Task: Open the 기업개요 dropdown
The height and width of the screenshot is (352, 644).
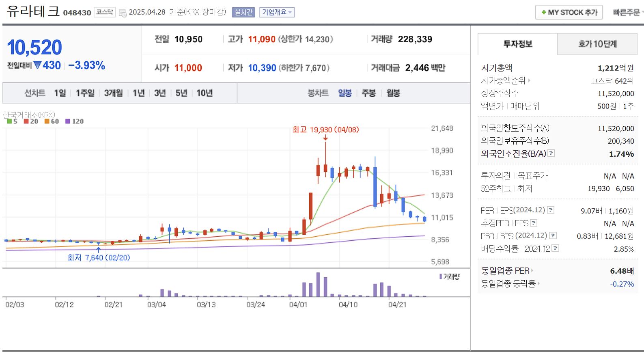Action: tap(277, 13)
